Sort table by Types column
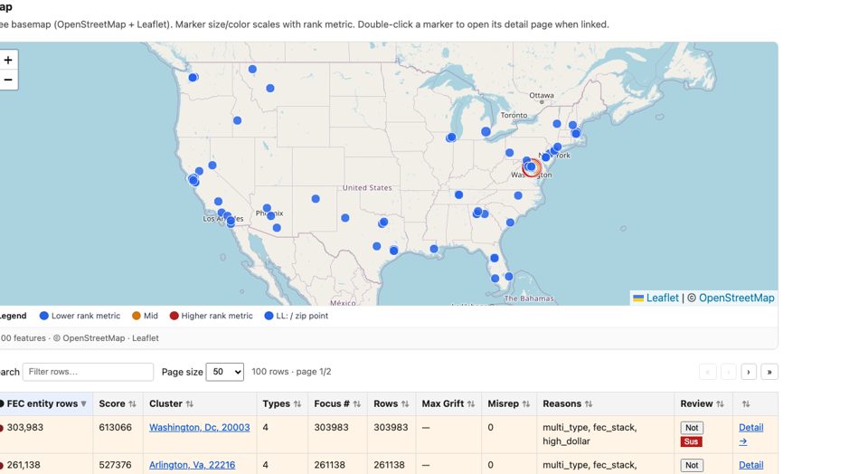Viewport: 868px width, 474px height. [282, 403]
